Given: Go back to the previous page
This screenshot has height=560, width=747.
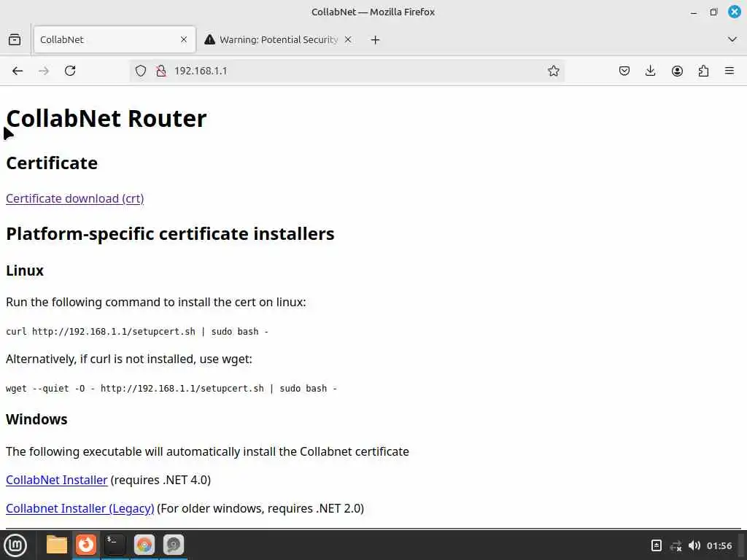Looking at the screenshot, I should coord(18,71).
